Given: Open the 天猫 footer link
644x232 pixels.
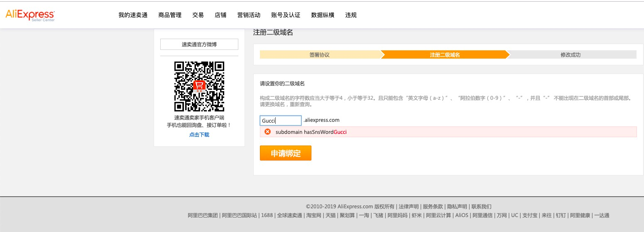Looking at the screenshot, I should point(331,215).
